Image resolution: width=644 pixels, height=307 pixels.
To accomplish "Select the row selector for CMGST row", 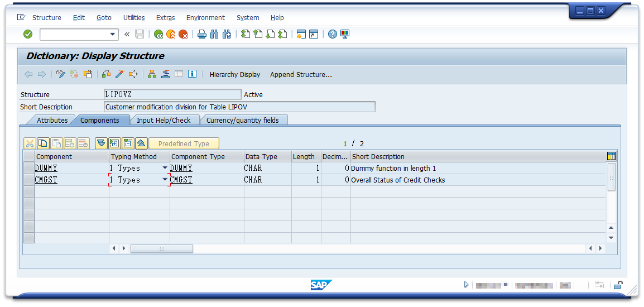I will [x=29, y=180].
